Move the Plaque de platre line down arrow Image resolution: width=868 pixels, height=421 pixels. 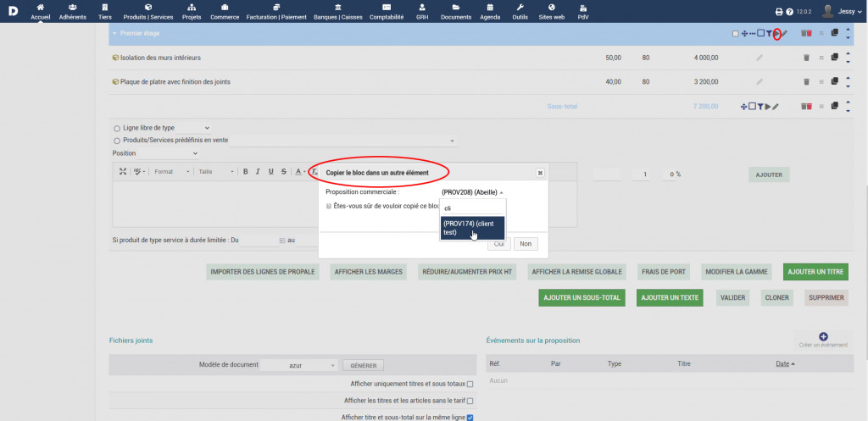point(848,86)
